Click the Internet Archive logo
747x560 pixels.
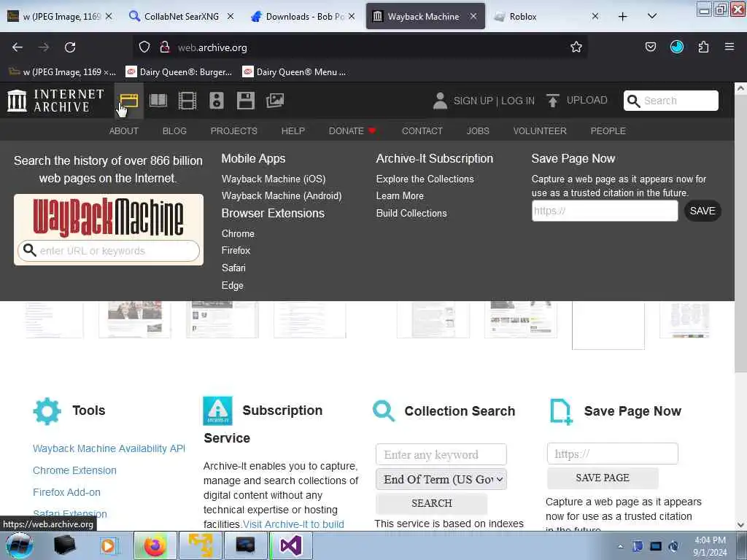(x=55, y=101)
